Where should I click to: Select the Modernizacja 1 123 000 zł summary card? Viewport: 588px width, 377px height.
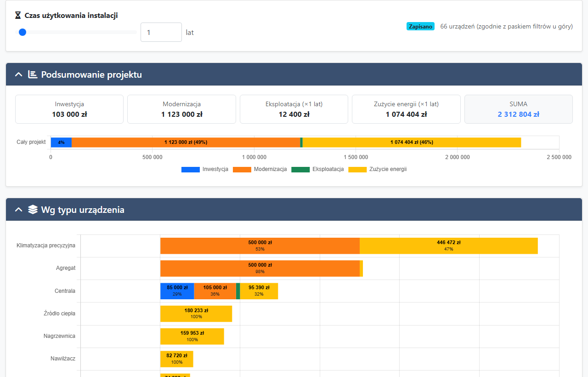pyautogui.click(x=181, y=109)
